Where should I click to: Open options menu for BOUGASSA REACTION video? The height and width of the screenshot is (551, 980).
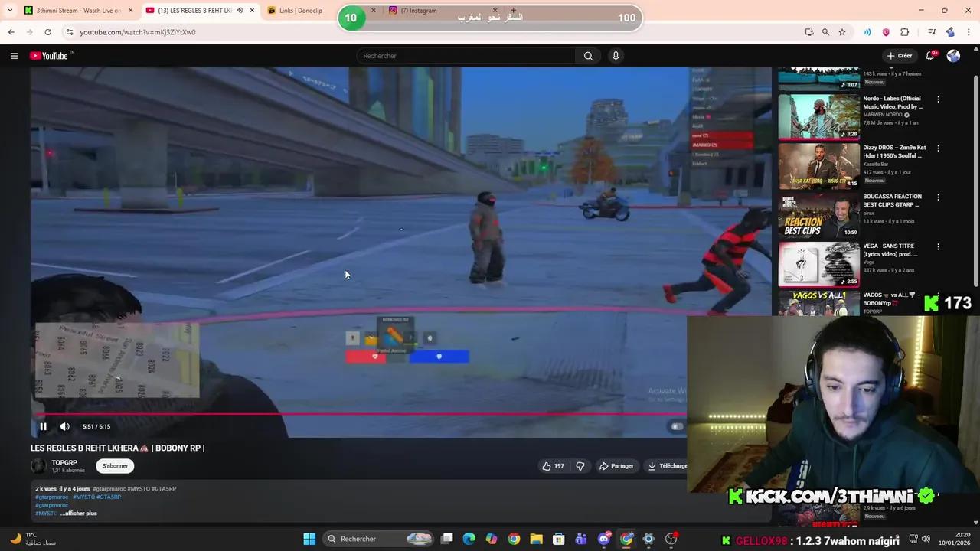point(938,197)
